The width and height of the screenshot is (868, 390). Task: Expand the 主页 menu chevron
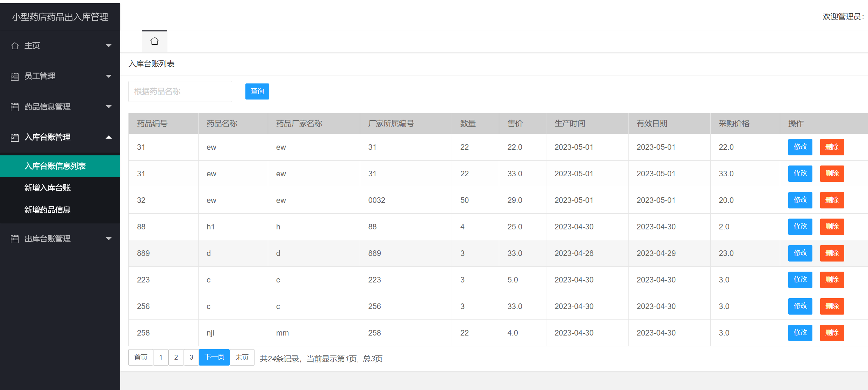109,45
